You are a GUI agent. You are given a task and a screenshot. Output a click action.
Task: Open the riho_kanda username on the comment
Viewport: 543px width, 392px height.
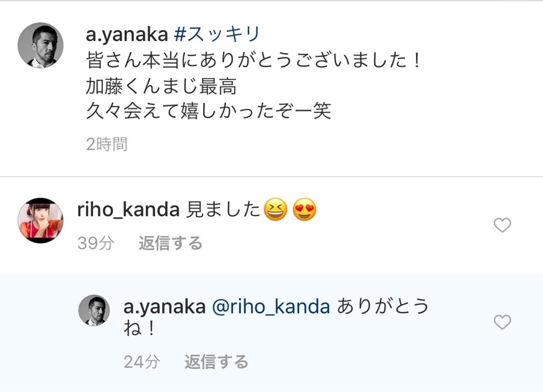128,210
